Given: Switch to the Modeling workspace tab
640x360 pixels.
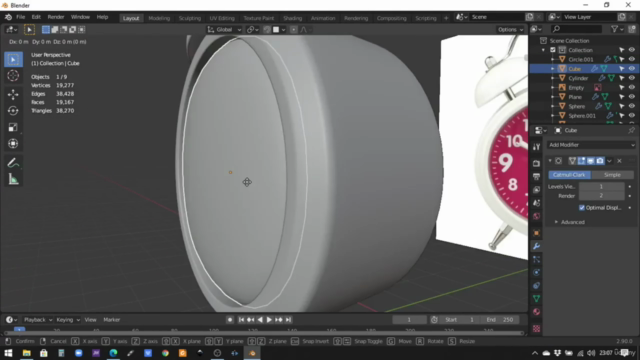Looking at the screenshot, I should pyautogui.click(x=159, y=18).
